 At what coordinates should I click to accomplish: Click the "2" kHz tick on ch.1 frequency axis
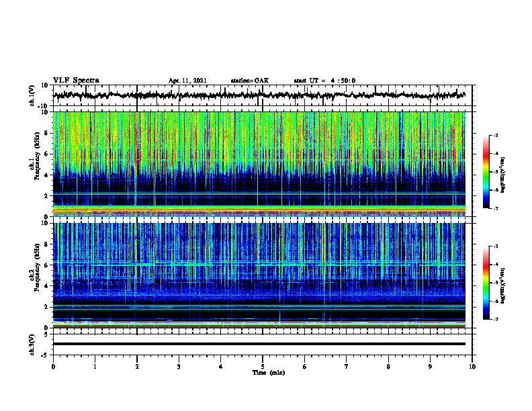pyautogui.click(x=46, y=195)
